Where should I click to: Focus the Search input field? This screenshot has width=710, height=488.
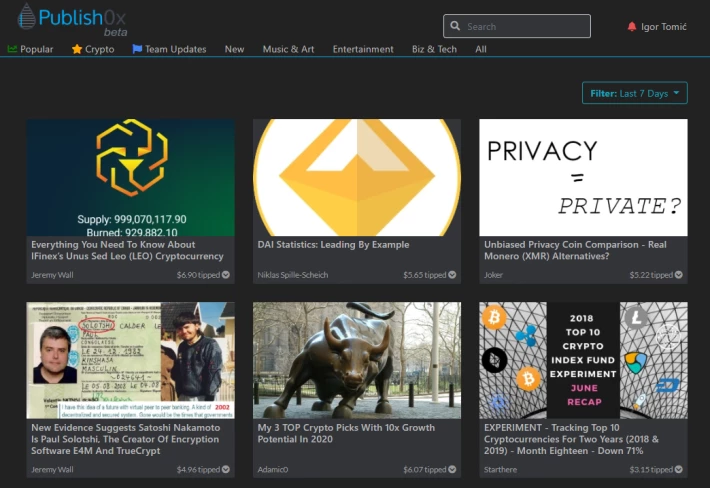(x=517, y=26)
